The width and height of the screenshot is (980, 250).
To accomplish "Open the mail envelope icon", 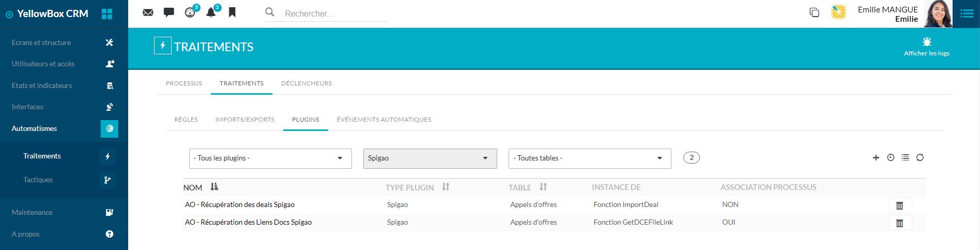I will tap(148, 12).
